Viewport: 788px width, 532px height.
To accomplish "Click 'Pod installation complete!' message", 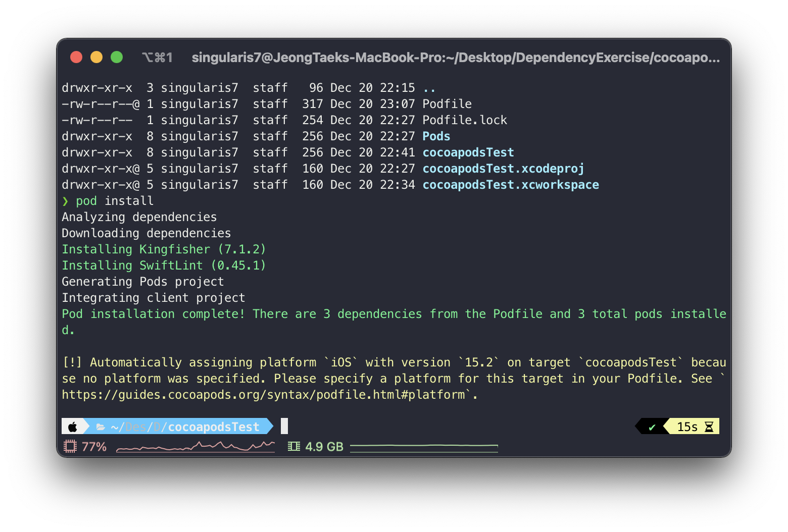I will [x=154, y=314].
